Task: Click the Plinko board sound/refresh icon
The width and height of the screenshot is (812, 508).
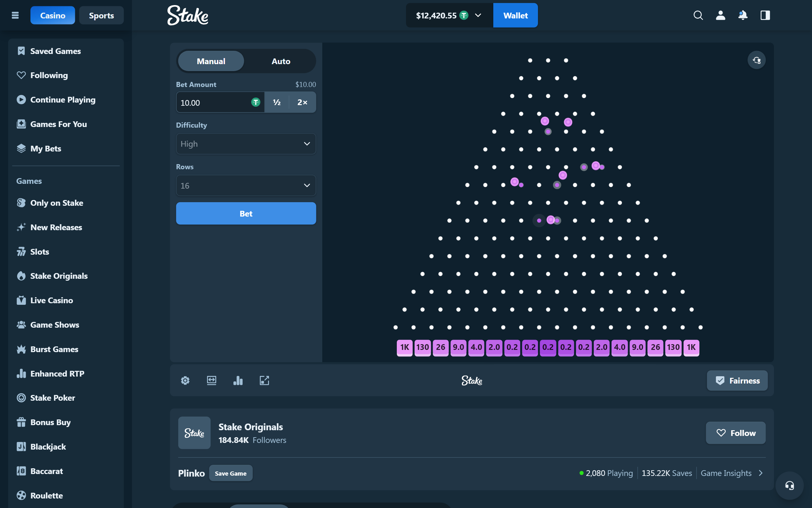Action: [x=756, y=60]
